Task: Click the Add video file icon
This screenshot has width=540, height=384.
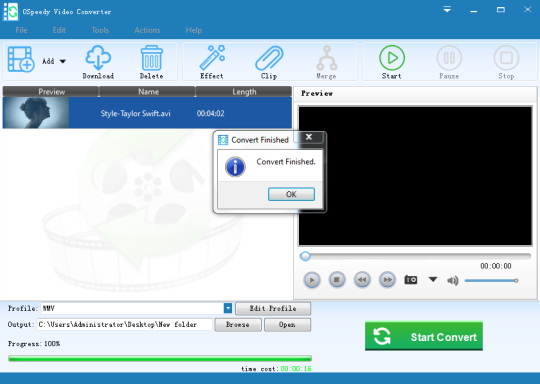Action: tap(21, 59)
